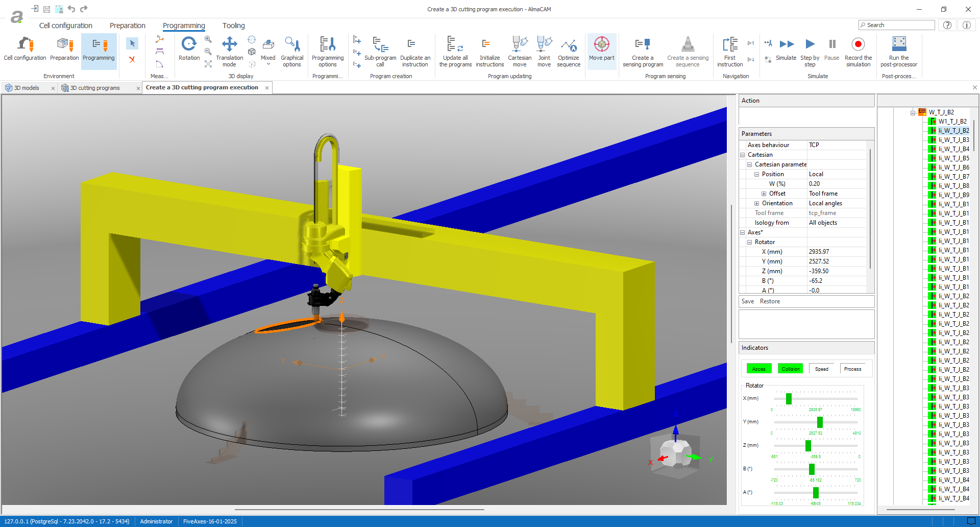Click the Rotator Y (mm) slider handle
Screen dimensions: 980x527
(820, 422)
